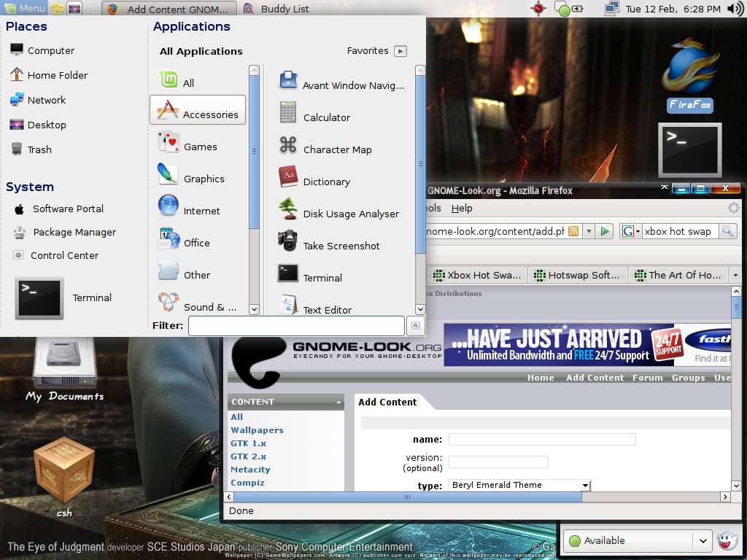Select the Internet category

point(189,206)
